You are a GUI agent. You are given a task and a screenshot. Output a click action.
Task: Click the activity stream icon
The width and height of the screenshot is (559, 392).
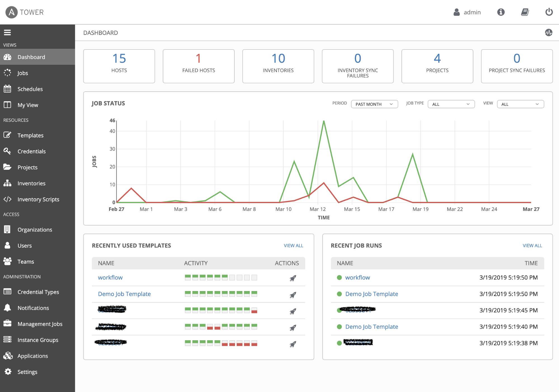pos(548,33)
